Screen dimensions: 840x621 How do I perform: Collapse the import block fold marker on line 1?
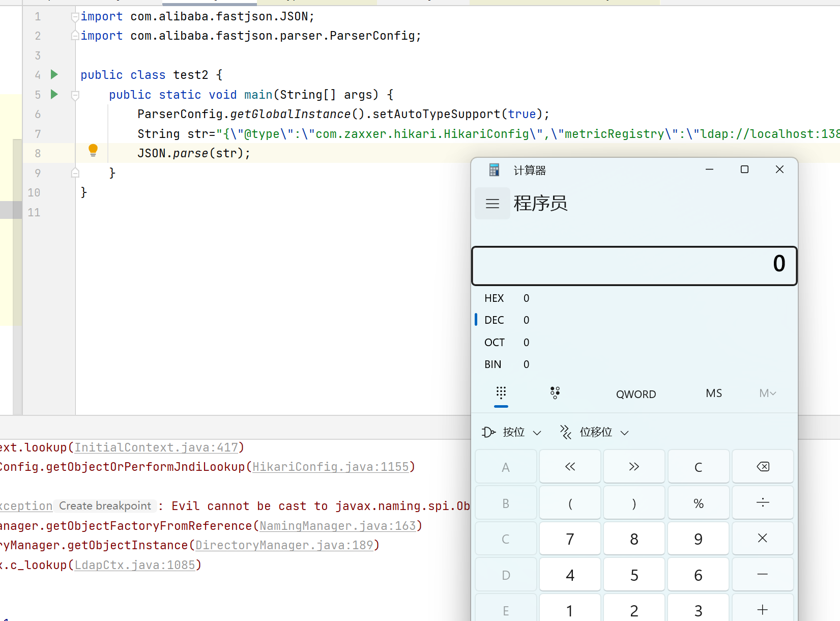[x=75, y=16]
